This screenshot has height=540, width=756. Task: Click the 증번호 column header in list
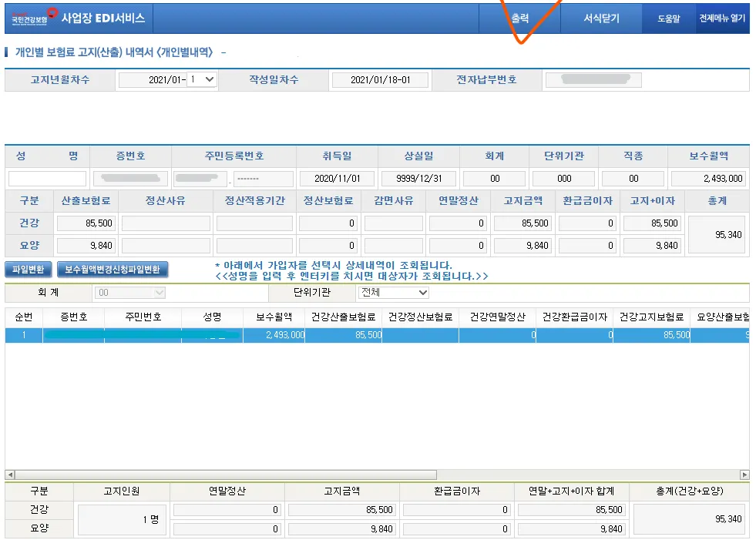(x=74, y=317)
